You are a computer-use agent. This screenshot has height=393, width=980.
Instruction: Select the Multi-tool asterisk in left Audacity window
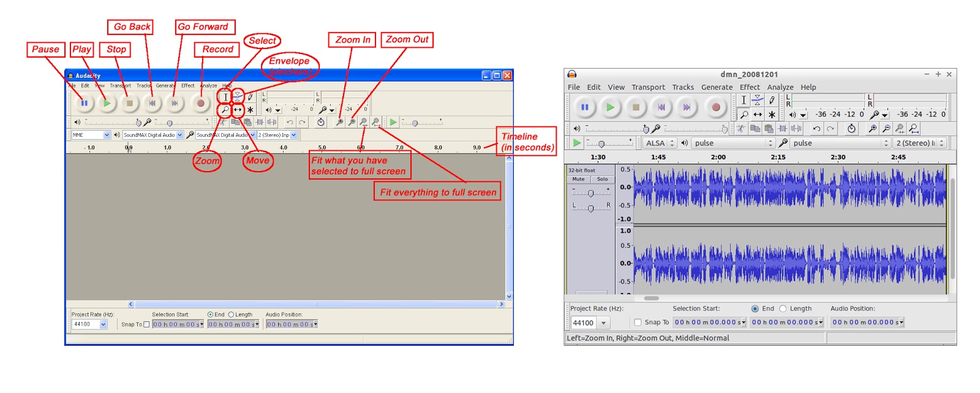point(250,110)
